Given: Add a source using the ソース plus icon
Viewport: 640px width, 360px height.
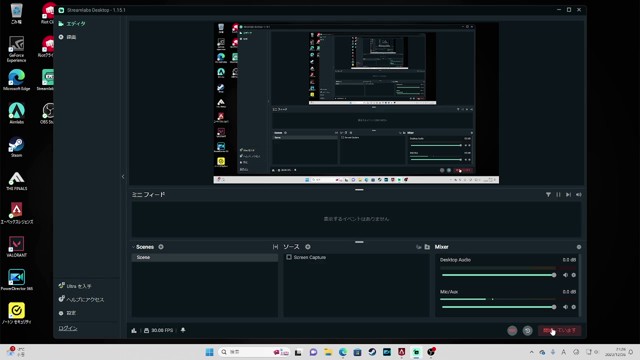Looking at the screenshot, I should point(308,247).
